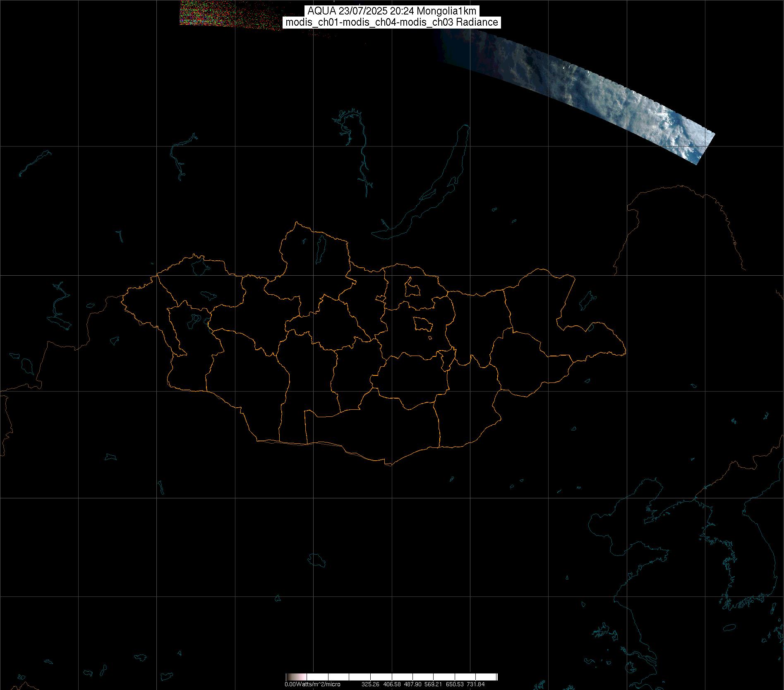Screen dimensions: 784x690
Task: Click the 731.84 value on the scale
Action: click(476, 684)
